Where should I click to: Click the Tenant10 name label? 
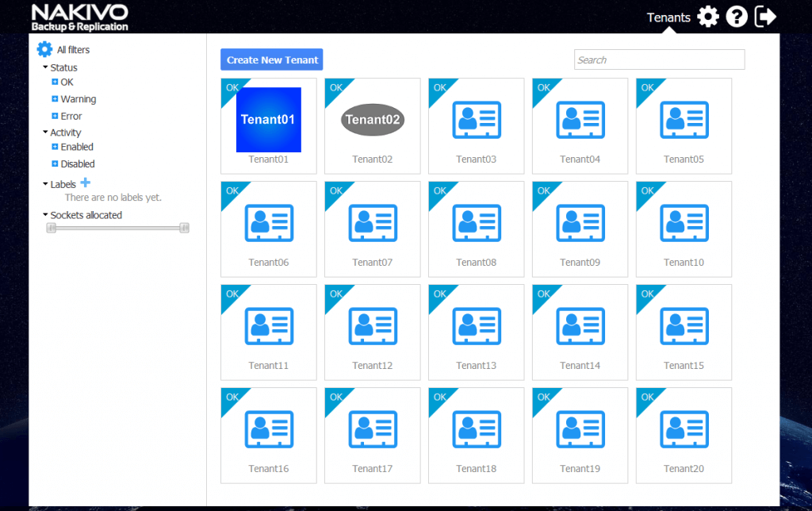click(684, 262)
